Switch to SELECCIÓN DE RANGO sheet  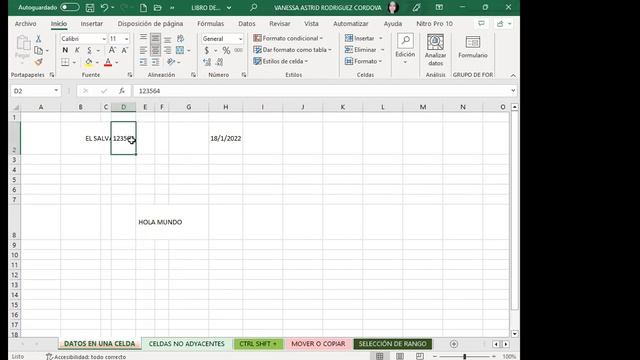tap(392, 344)
